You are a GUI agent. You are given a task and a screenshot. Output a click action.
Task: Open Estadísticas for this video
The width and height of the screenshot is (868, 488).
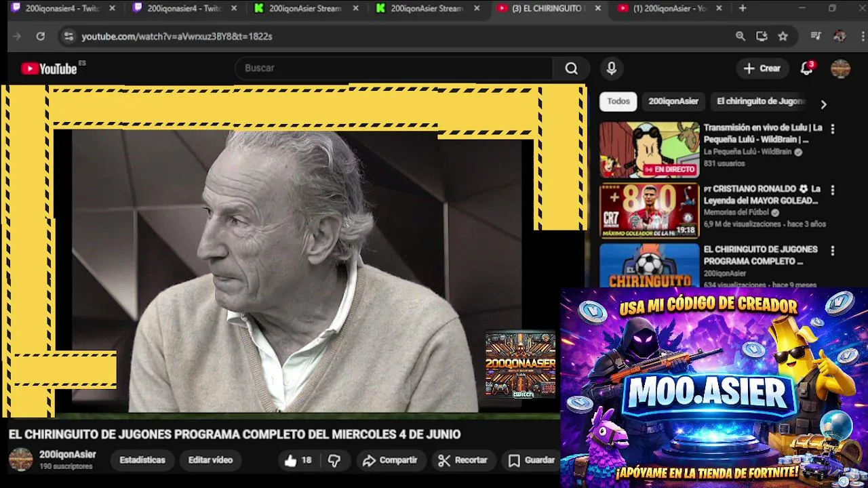pyautogui.click(x=142, y=460)
